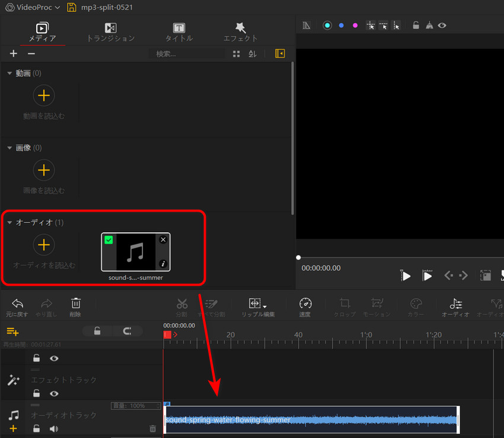Remove media with the minus icon
This screenshot has height=438, width=504.
pos(31,53)
